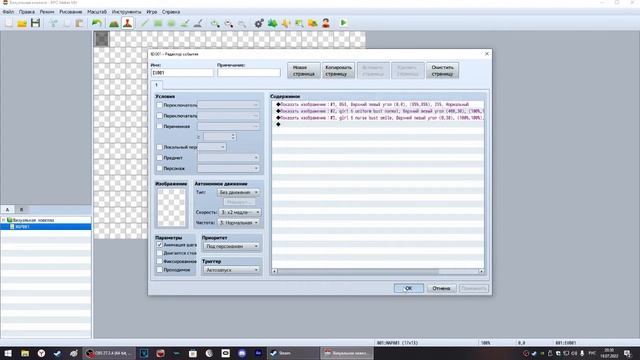The height and width of the screenshot is (360, 640).
Task: Click the Примечание input field
Action: tap(249, 73)
